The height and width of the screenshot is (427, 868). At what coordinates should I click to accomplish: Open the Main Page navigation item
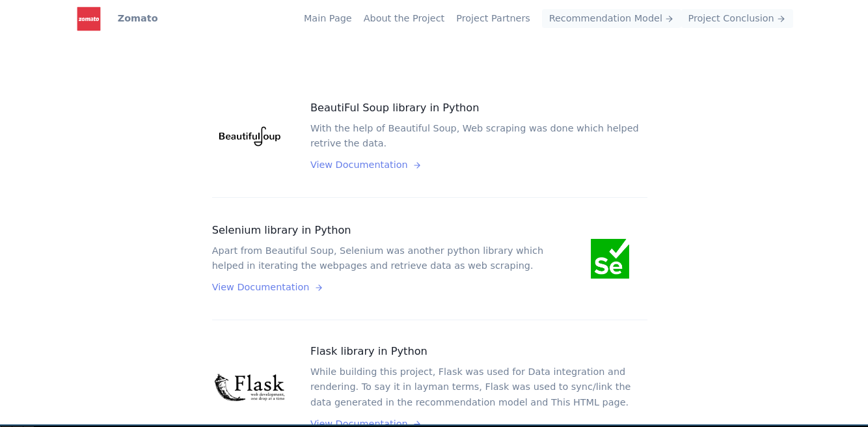(327, 18)
